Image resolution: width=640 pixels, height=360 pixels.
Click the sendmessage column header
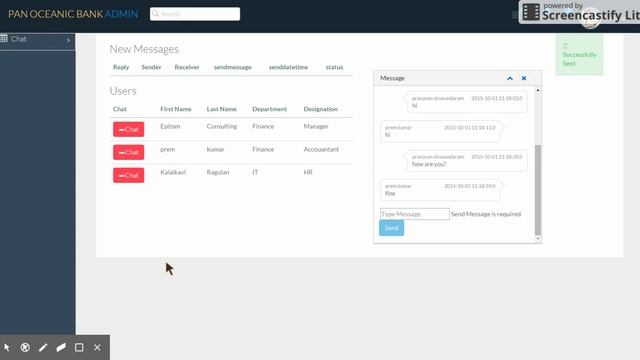233,67
